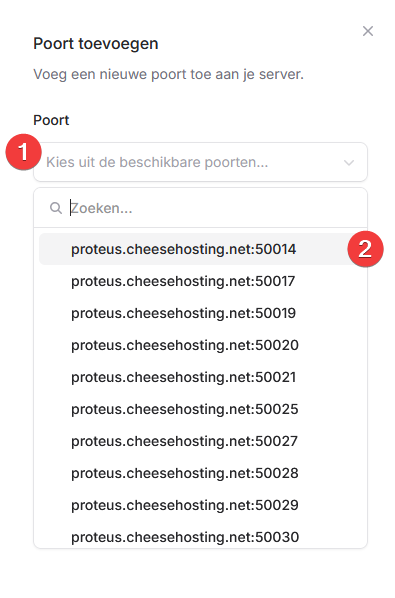Select proteus.cheesehosting.net:50014 option
The image size is (395, 598).
pyautogui.click(x=201, y=249)
